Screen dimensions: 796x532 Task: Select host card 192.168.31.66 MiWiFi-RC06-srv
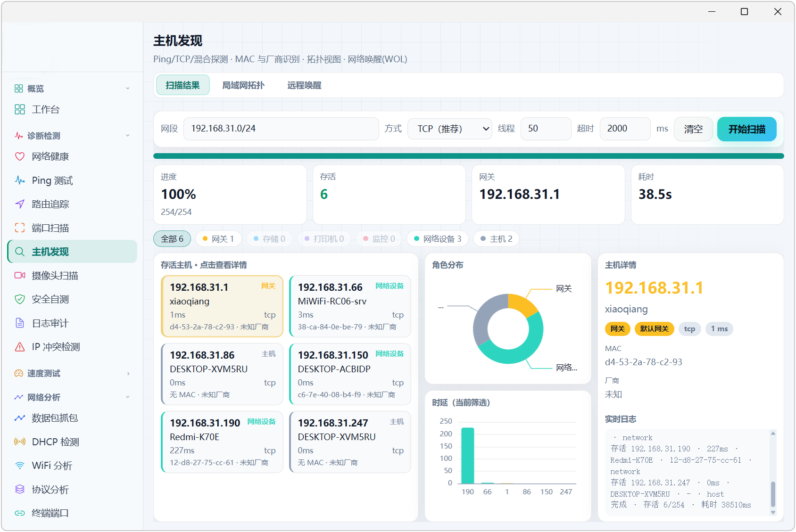tap(350, 306)
